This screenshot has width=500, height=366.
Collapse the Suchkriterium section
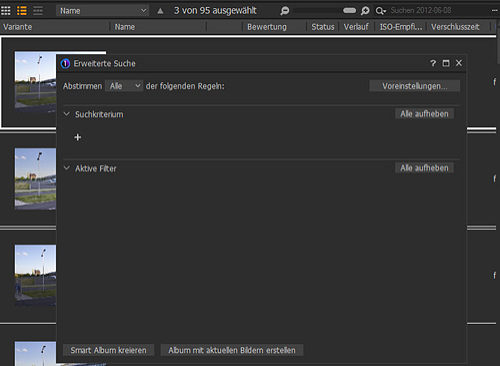click(x=67, y=114)
